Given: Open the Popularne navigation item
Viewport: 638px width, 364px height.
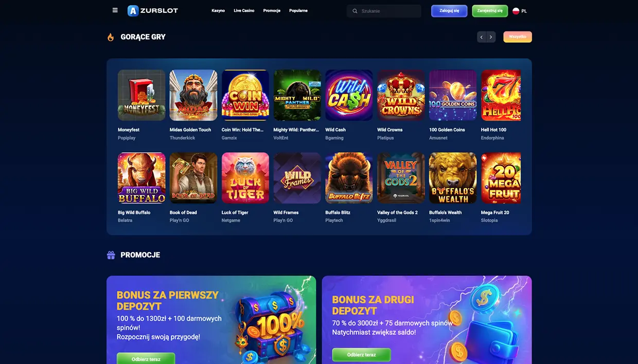Looking at the screenshot, I should (298, 11).
